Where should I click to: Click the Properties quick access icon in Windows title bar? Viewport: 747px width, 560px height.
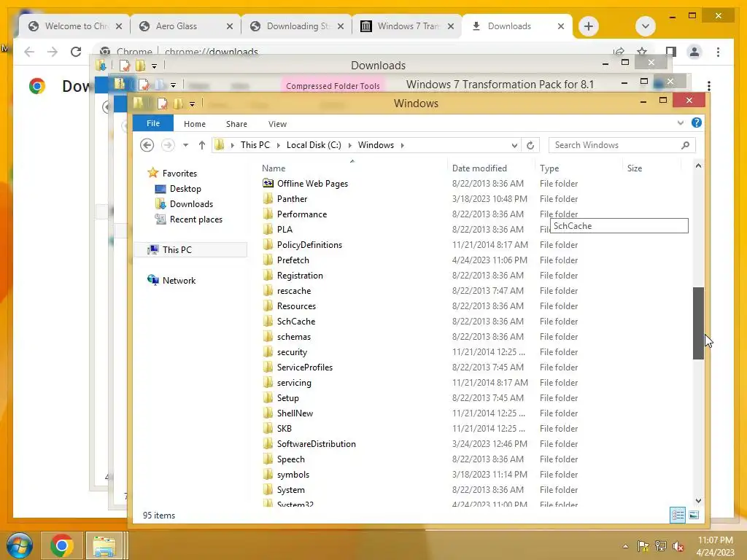coord(163,104)
